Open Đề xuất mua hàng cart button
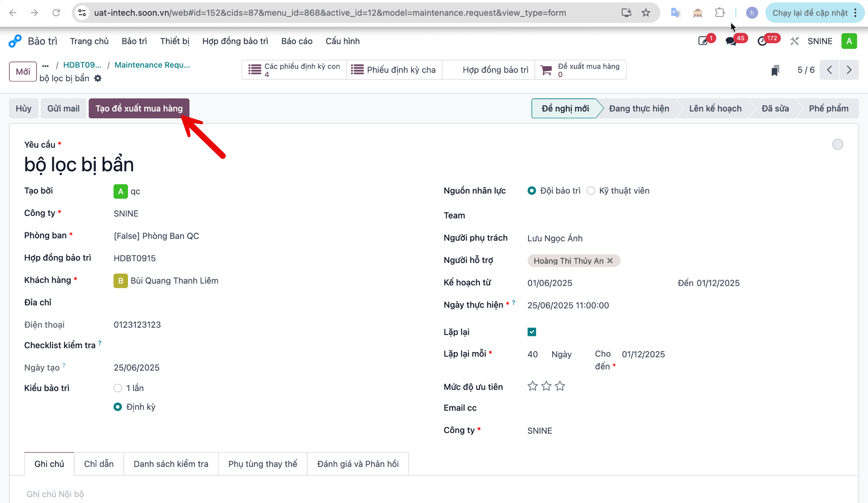This screenshot has height=503, width=868. point(580,70)
